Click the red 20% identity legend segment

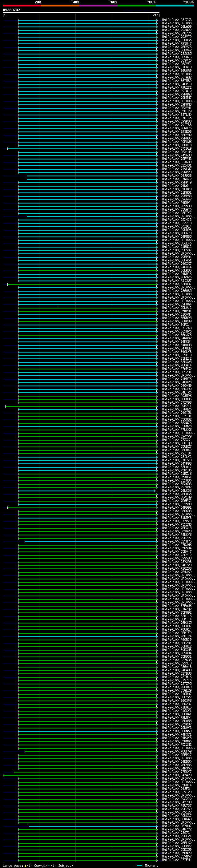coord(22,6)
